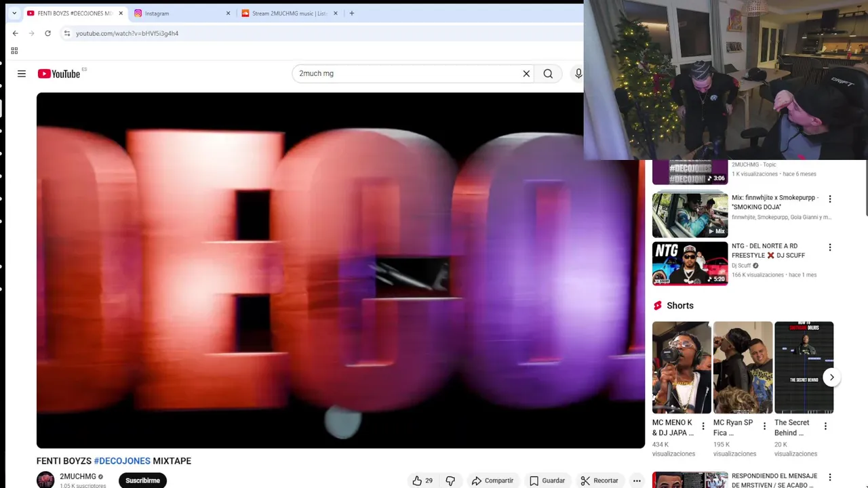The image size is (868, 488).
Task: Click the FENTI BOYZS MIXTAPE video title
Action: pos(114,461)
